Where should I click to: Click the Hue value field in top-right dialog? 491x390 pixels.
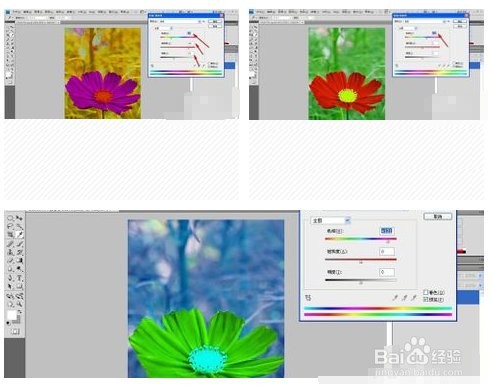[x=434, y=33]
